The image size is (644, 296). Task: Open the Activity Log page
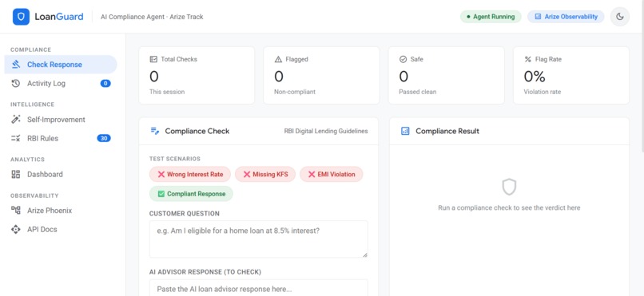(x=61, y=83)
